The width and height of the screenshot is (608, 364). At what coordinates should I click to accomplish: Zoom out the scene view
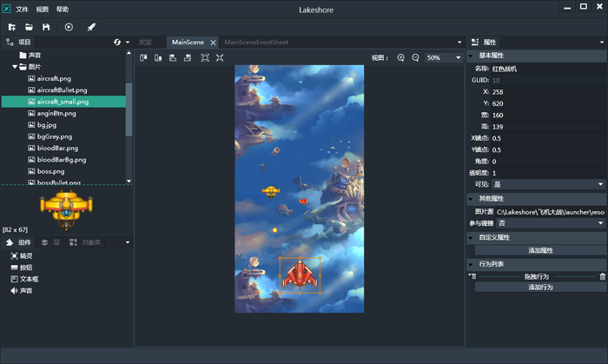(415, 57)
